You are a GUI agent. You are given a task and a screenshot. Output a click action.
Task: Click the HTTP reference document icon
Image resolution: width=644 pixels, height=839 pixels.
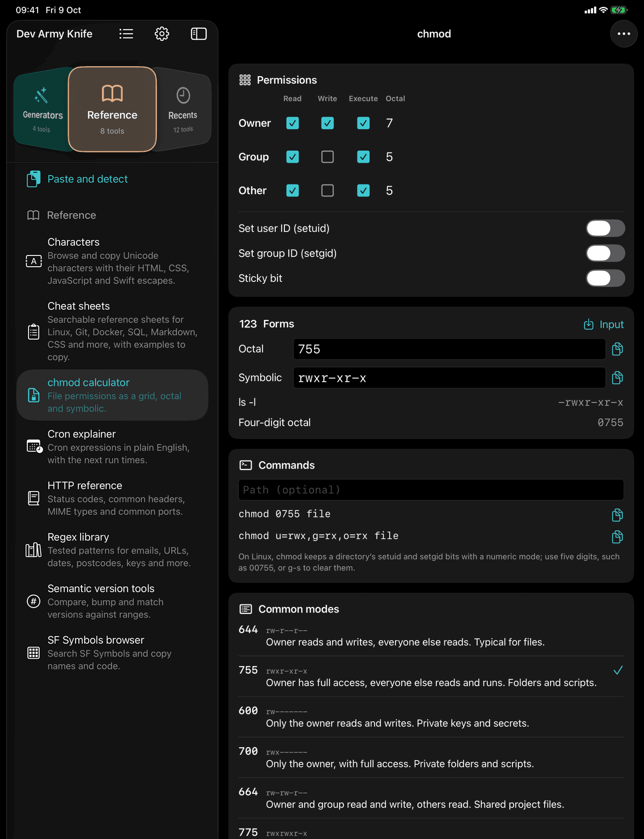[33, 498]
